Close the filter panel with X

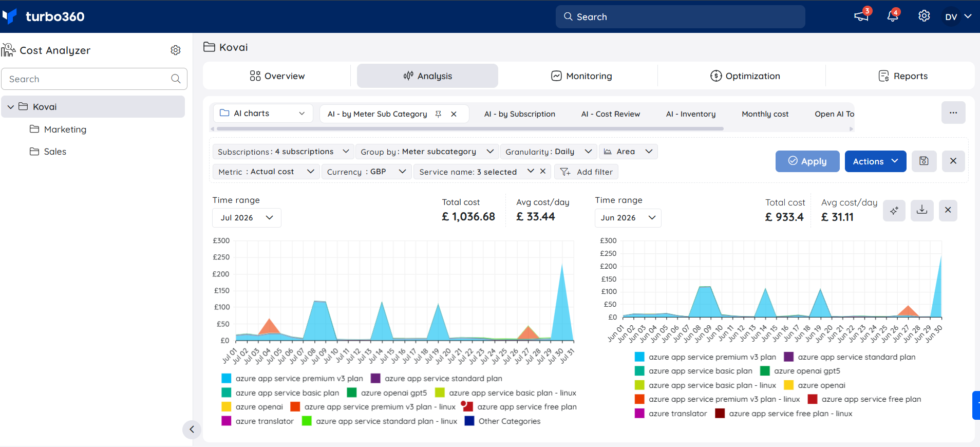953,161
